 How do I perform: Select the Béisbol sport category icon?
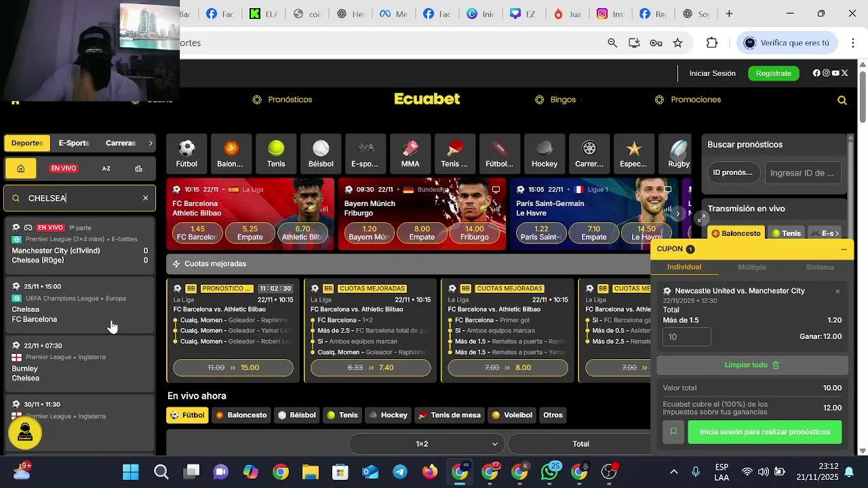pos(321,153)
